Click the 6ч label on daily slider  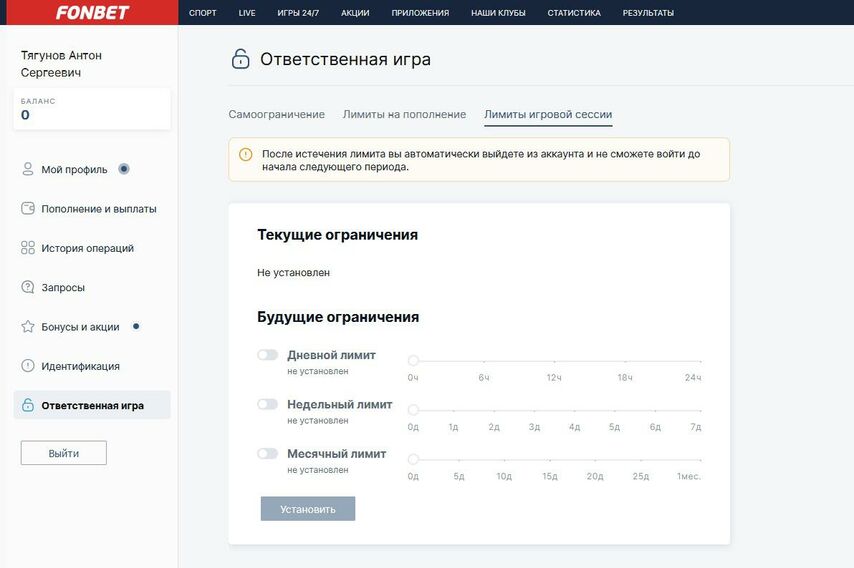484,377
